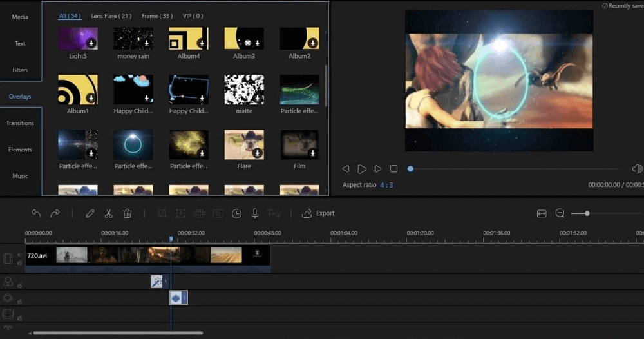Screen dimensions: 644x339
Task: Select the pencil Edit tool
Action: (90, 213)
